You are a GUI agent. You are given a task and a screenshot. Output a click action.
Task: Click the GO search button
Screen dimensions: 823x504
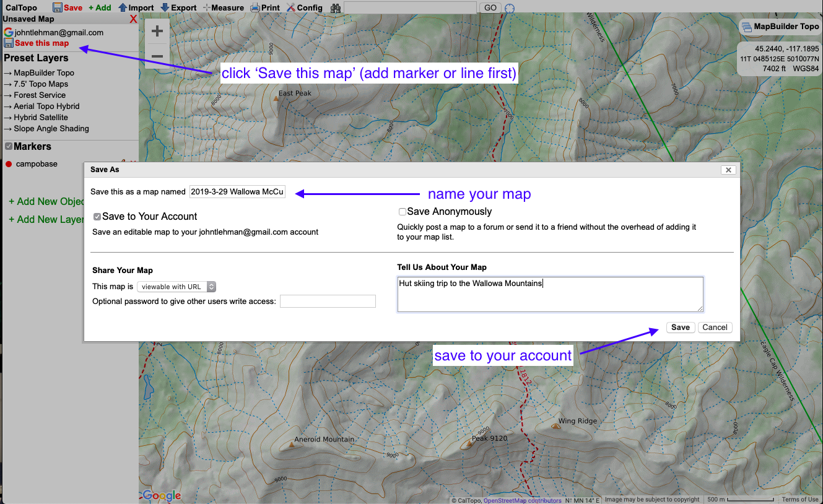(490, 8)
